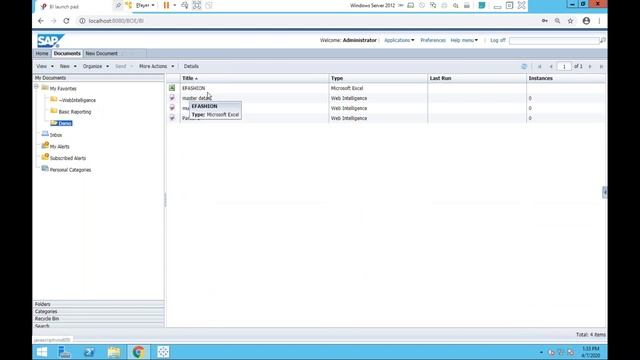This screenshot has width=640, height=360.
Task: Open the New Document tab
Action: point(101,53)
